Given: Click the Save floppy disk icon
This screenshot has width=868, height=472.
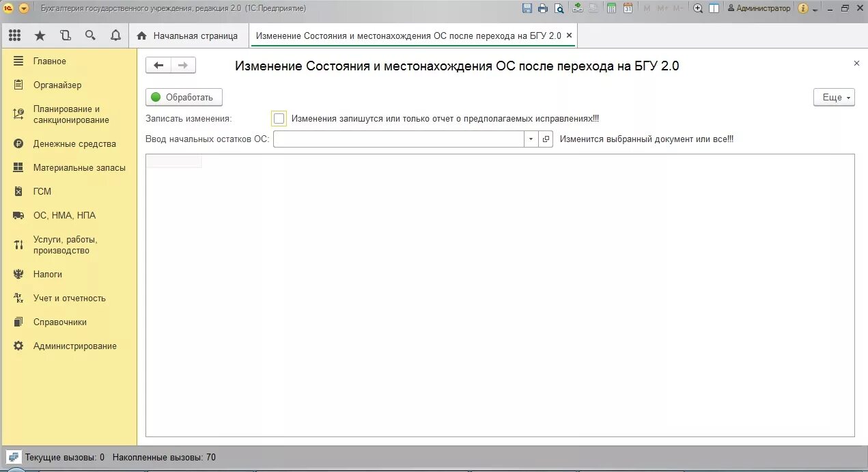Looking at the screenshot, I should click(x=527, y=8).
